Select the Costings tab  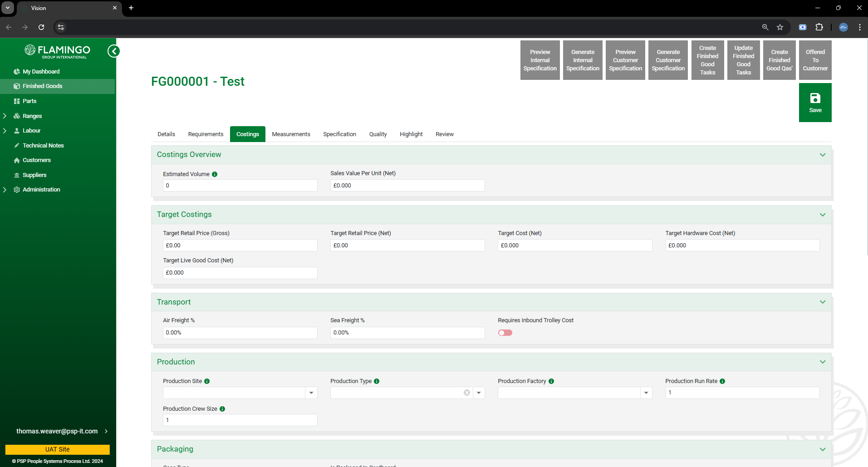pos(248,134)
